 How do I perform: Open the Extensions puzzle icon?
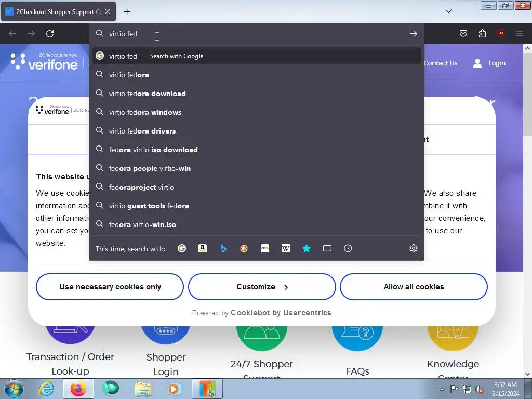[482, 33]
